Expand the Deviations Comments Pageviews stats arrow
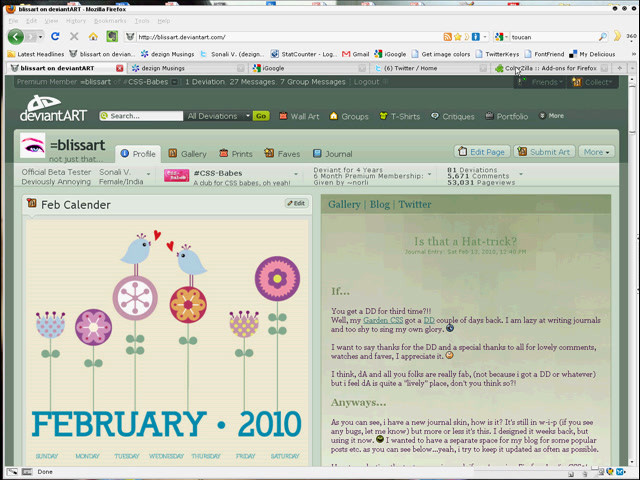The image size is (640, 480). 521,174
